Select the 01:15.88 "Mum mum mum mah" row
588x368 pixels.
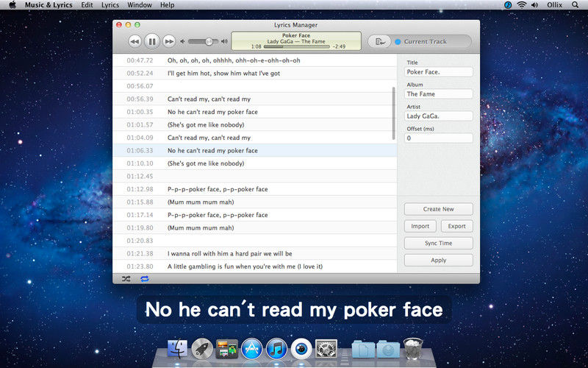254,202
